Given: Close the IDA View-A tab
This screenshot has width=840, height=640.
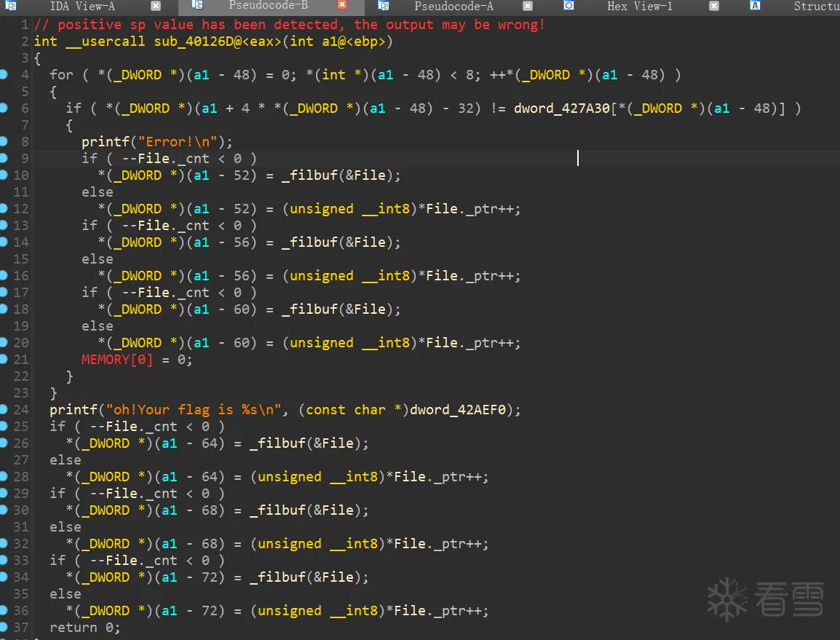Looking at the screenshot, I should [x=155, y=6].
